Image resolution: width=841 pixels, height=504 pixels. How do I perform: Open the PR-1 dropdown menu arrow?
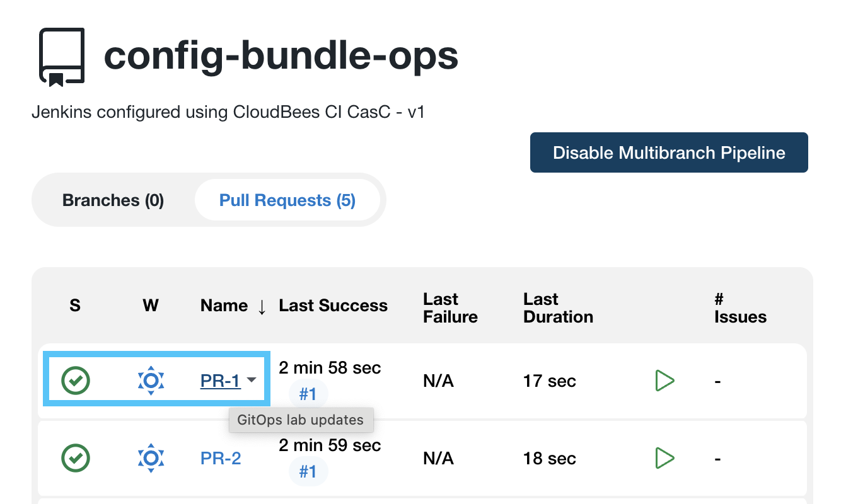click(x=252, y=380)
